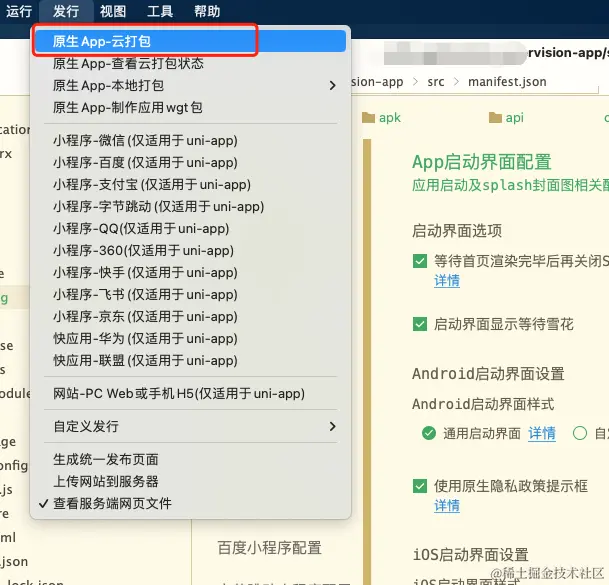609x585 pixels.
Task: Choose 小程序-微信 publish option
Action: coord(190,140)
